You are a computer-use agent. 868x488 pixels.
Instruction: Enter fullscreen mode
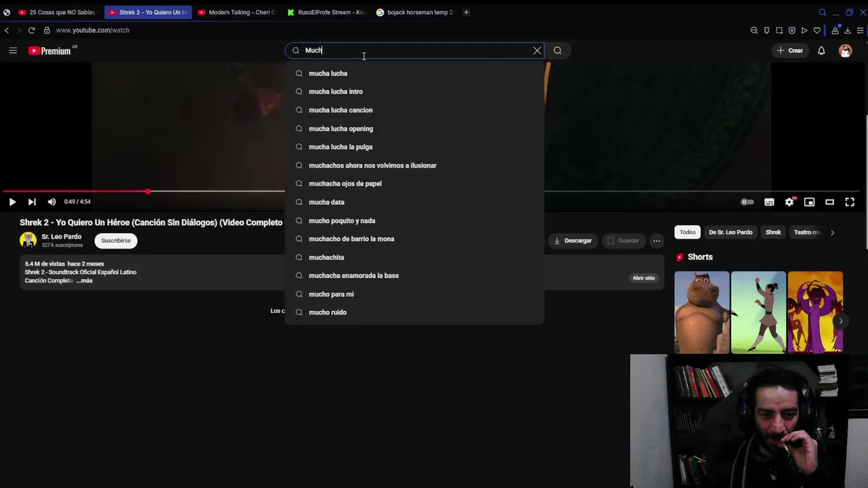tap(850, 202)
